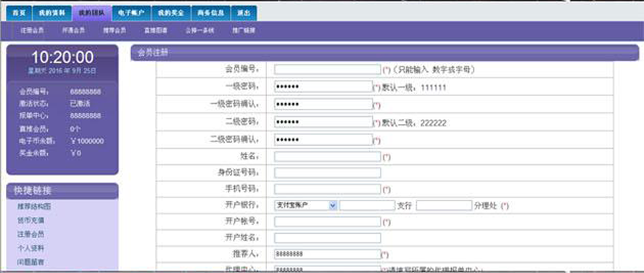Open the 公排一条线 submenu item
Viewport: 644px width, 273px height.
[x=199, y=30]
